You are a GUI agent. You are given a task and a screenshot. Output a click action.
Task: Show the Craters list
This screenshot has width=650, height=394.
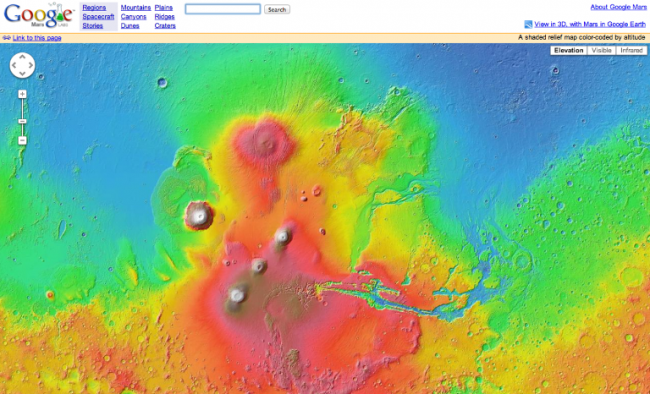click(x=165, y=26)
